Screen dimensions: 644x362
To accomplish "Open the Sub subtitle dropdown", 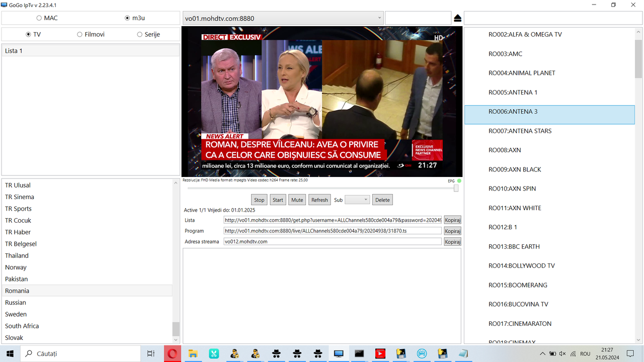I will click(x=357, y=200).
